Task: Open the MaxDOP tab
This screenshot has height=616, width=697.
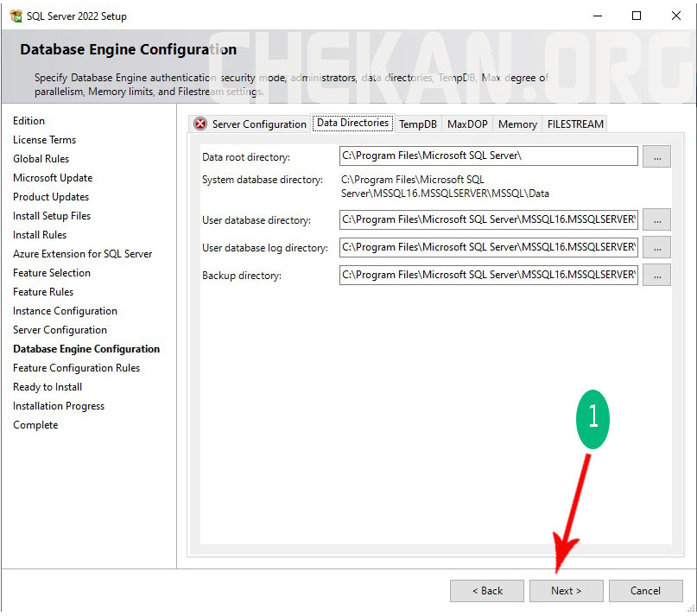Action: [x=467, y=124]
